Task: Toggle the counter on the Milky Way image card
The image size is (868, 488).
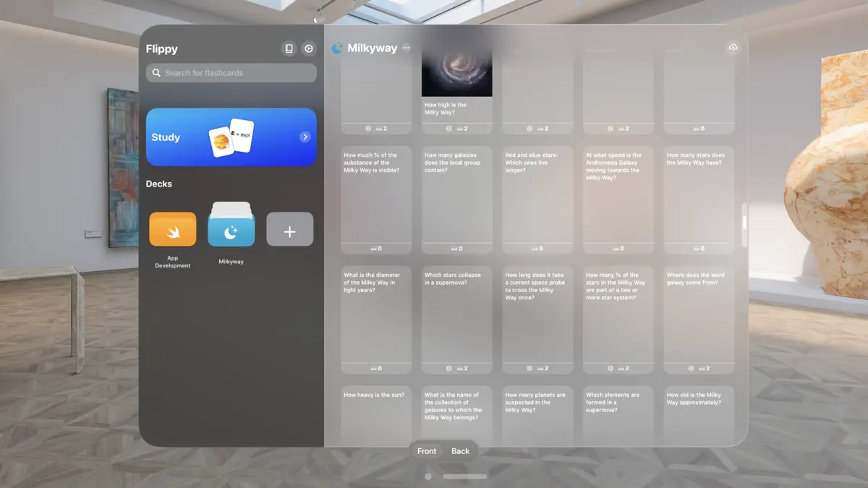Action: click(x=461, y=128)
